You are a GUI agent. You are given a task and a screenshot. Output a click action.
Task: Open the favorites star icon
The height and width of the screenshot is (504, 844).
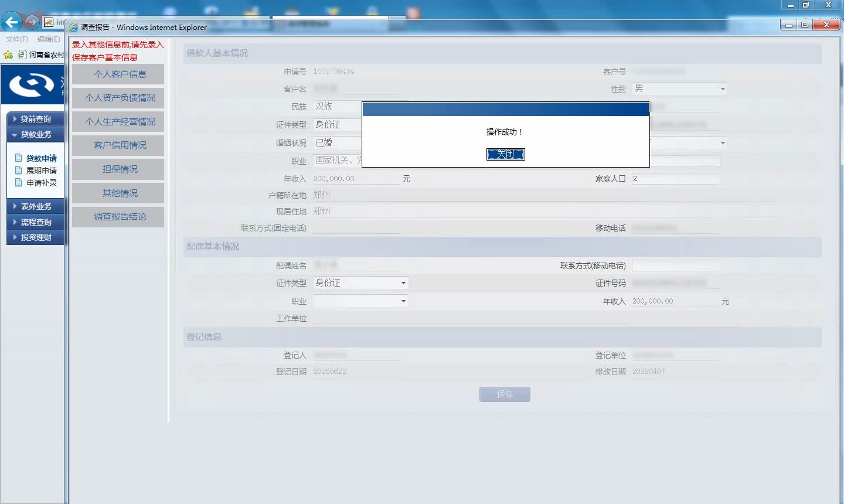(x=8, y=55)
